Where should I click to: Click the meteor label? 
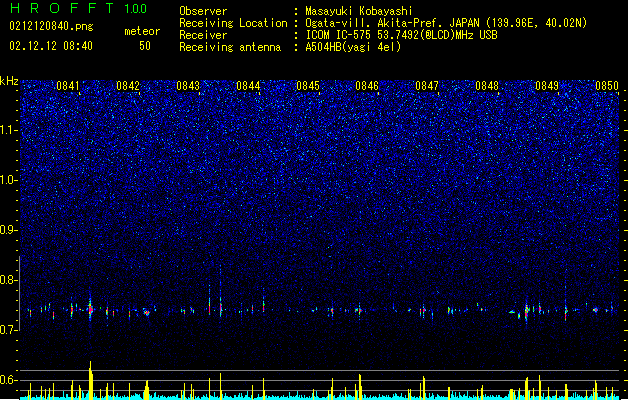142,31
